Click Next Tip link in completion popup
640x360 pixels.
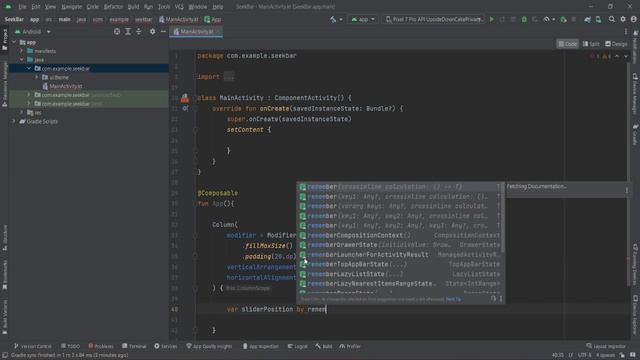pos(453,299)
